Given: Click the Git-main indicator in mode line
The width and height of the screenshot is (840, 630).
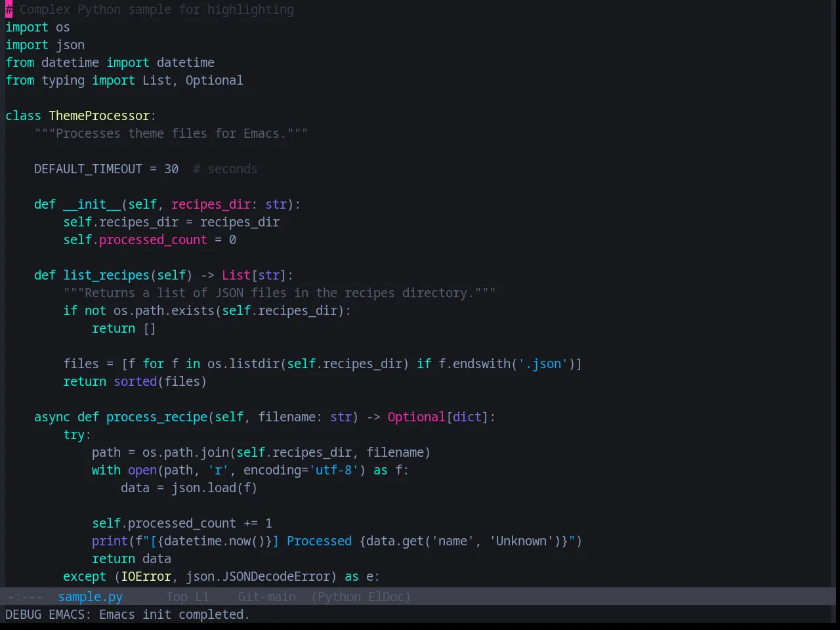Looking at the screenshot, I should (x=266, y=597).
